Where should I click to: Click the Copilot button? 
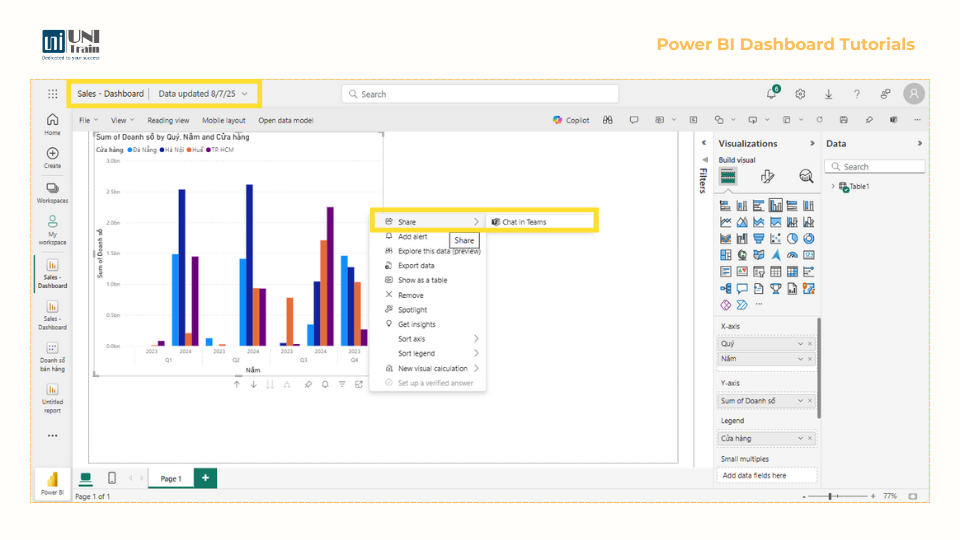(x=571, y=120)
